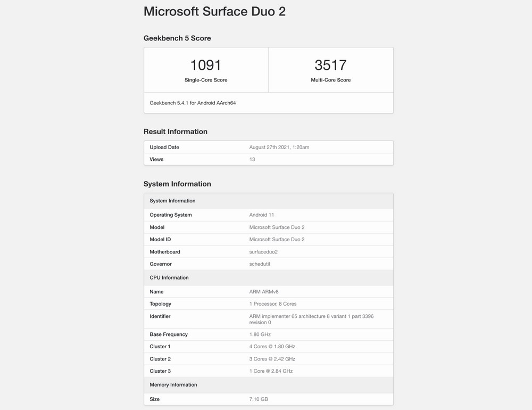
Task: Click the Identifier label
Action: pos(160,316)
